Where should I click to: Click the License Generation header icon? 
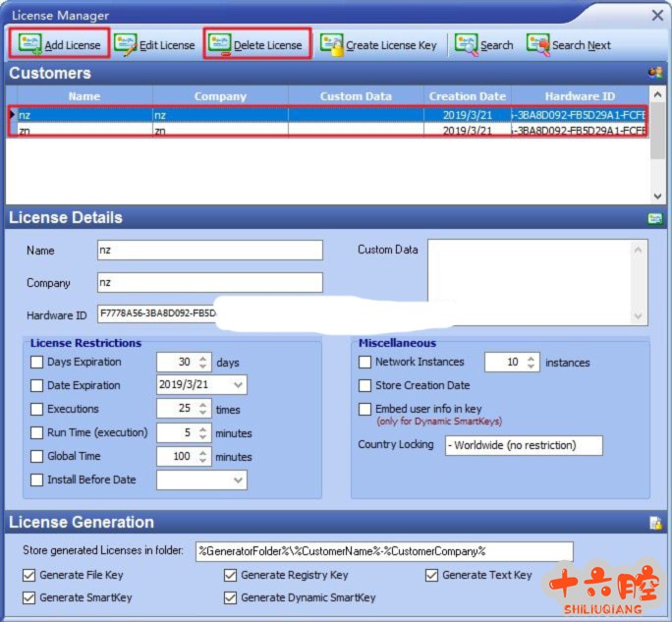tap(655, 523)
